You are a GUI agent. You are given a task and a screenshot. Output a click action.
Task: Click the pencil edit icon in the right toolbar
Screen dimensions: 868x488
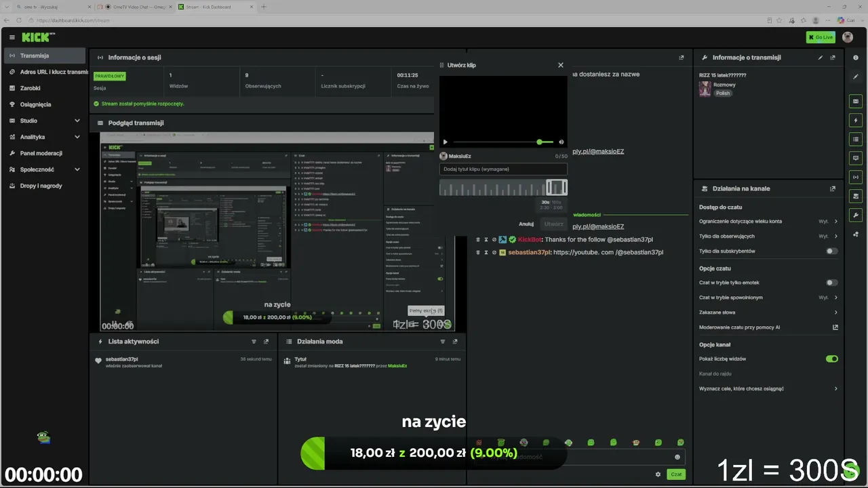click(856, 77)
